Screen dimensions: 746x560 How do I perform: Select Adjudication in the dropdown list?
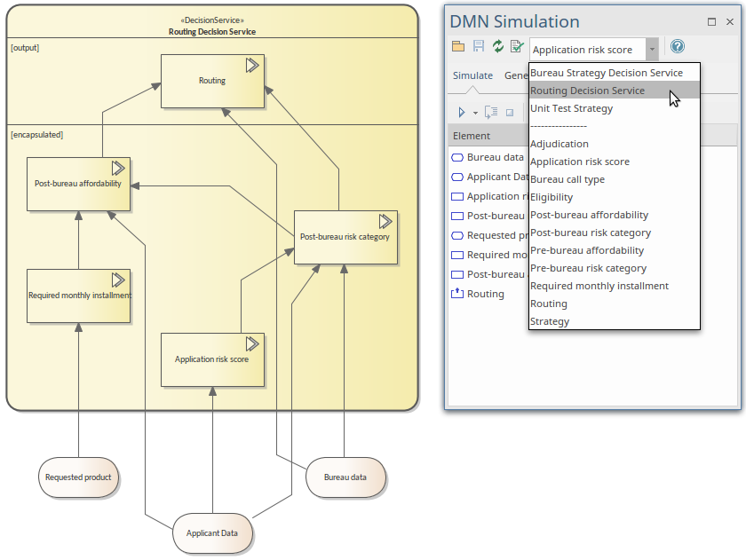(x=559, y=143)
